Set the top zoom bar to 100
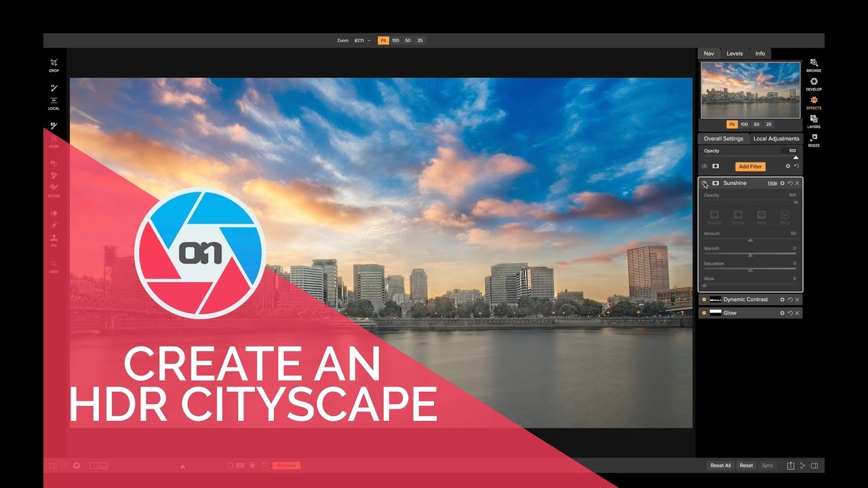The width and height of the screenshot is (868, 488). 395,41
